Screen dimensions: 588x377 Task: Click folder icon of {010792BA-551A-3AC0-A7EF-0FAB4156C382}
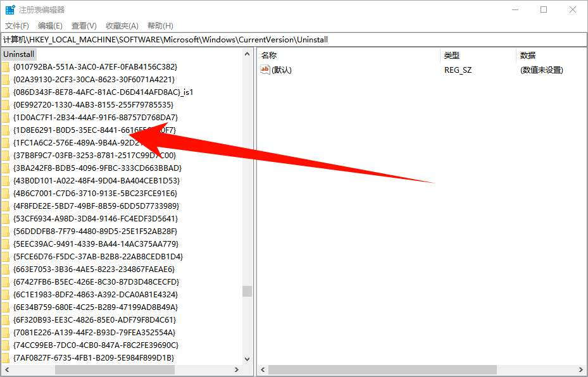coord(6,67)
